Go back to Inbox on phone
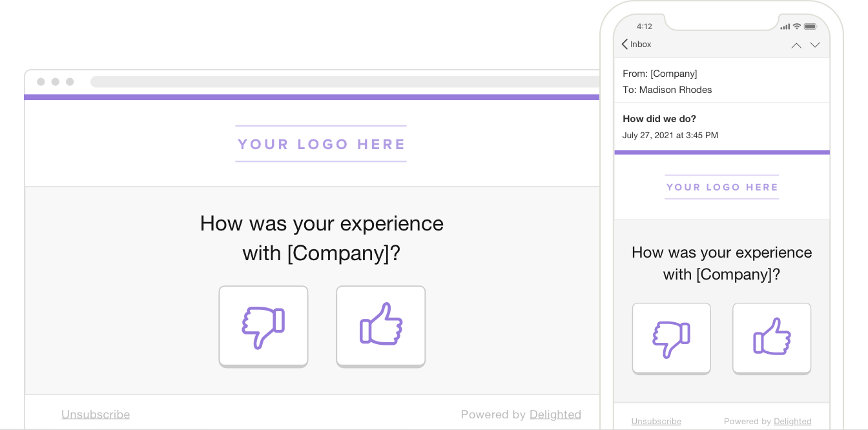The height and width of the screenshot is (430, 868). point(636,44)
